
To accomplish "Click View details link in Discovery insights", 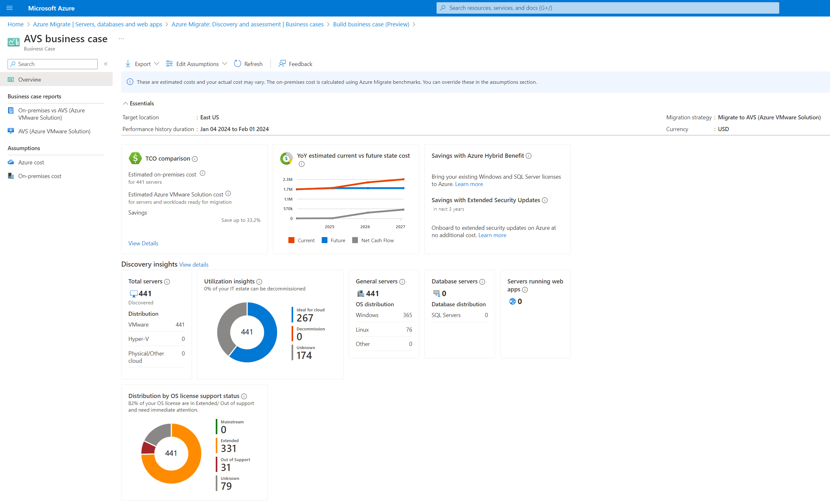I will [193, 264].
